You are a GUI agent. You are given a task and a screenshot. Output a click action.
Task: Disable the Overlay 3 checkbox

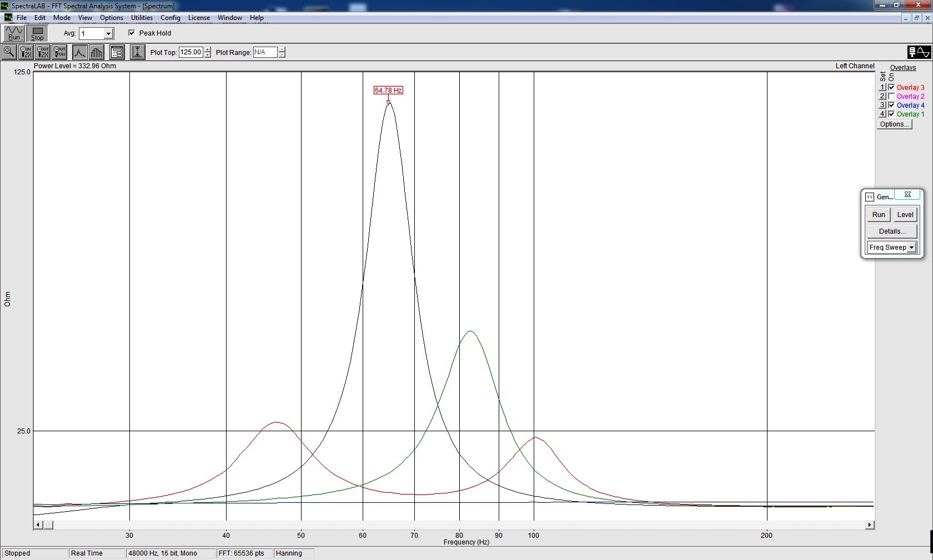coord(891,88)
